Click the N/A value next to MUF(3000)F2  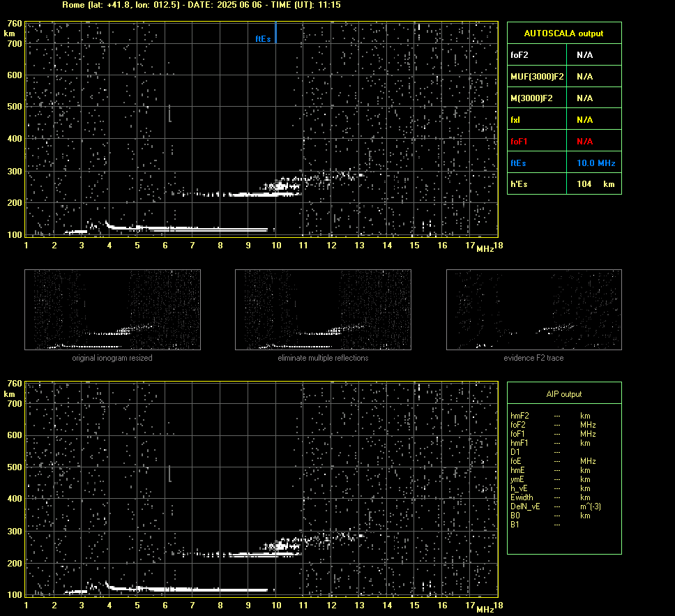click(x=584, y=77)
